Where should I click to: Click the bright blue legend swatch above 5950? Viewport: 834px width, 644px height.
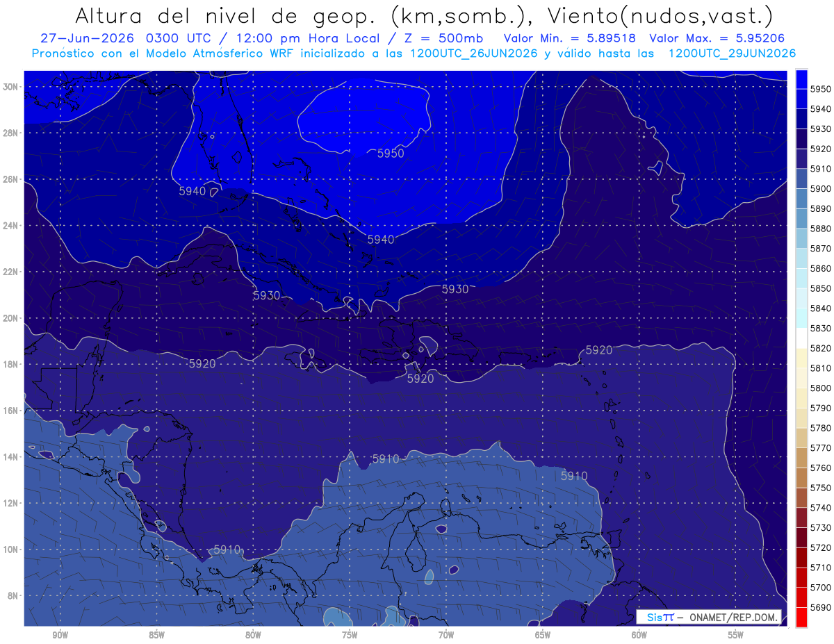[x=801, y=79]
